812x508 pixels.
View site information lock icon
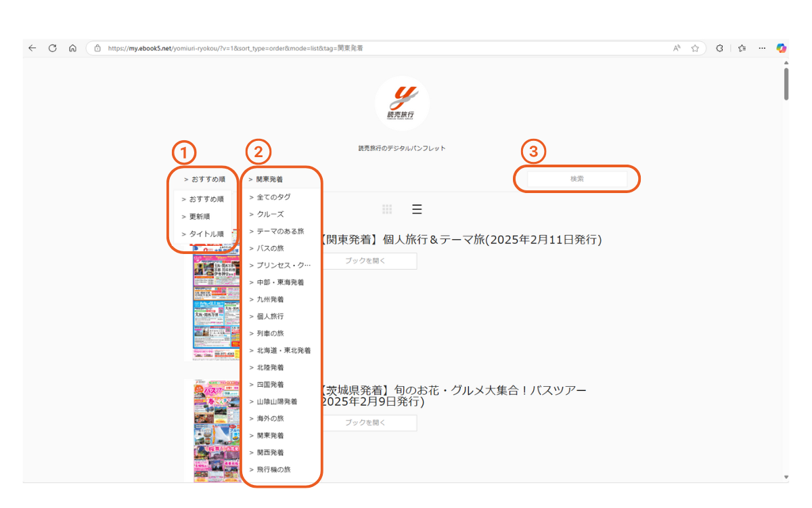coord(97,48)
